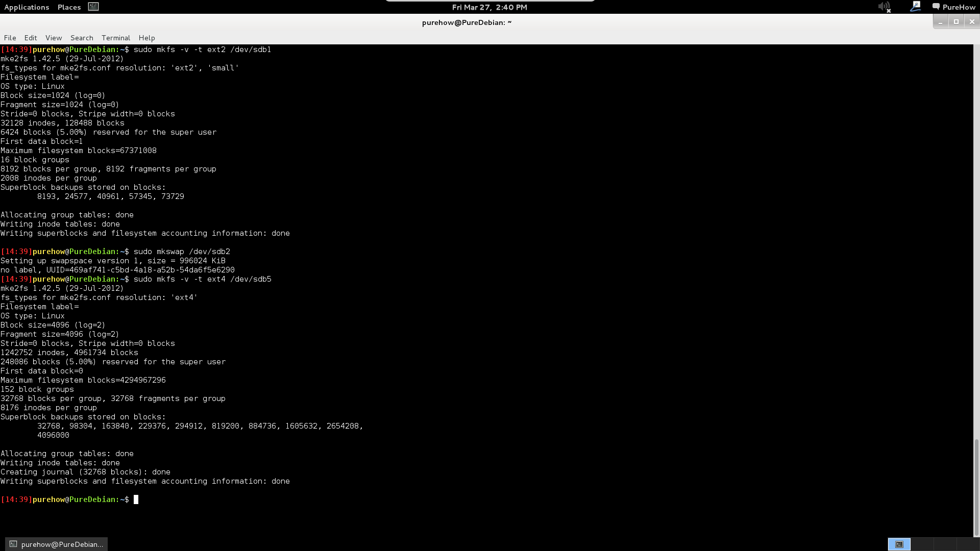Open the Applications menu
Image resolution: width=980 pixels, height=551 pixels.
[x=27, y=7]
